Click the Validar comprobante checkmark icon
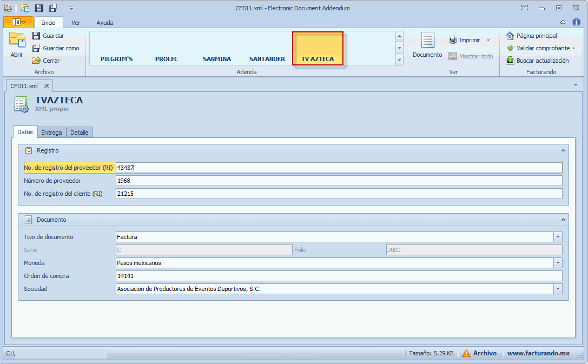Screen dimensions: 588x364 [x=510, y=48]
